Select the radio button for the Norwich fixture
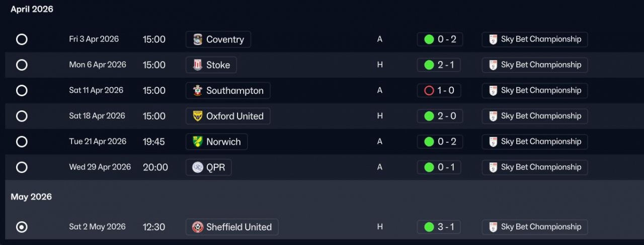Screen dimensions: 644x245 pyautogui.click(x=22, y=142)
